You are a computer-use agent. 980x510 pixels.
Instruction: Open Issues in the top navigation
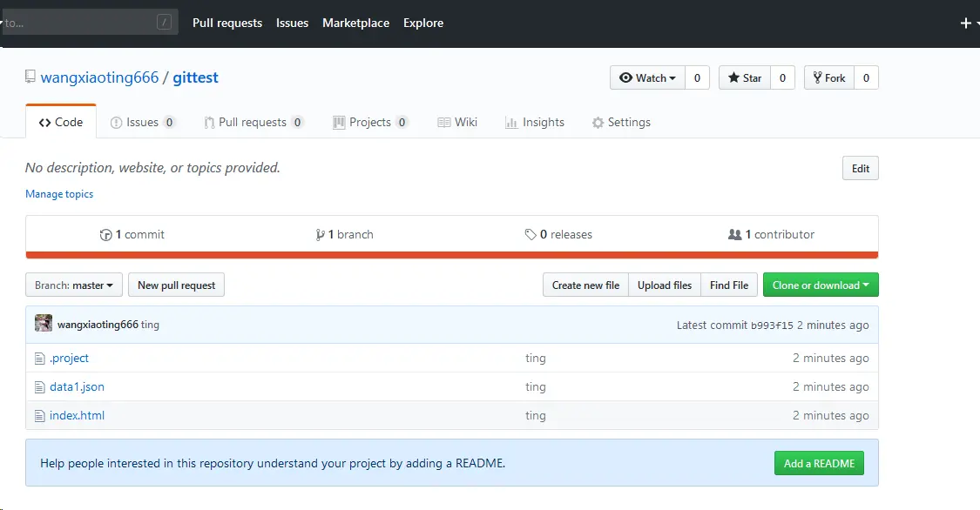point(293,23)
